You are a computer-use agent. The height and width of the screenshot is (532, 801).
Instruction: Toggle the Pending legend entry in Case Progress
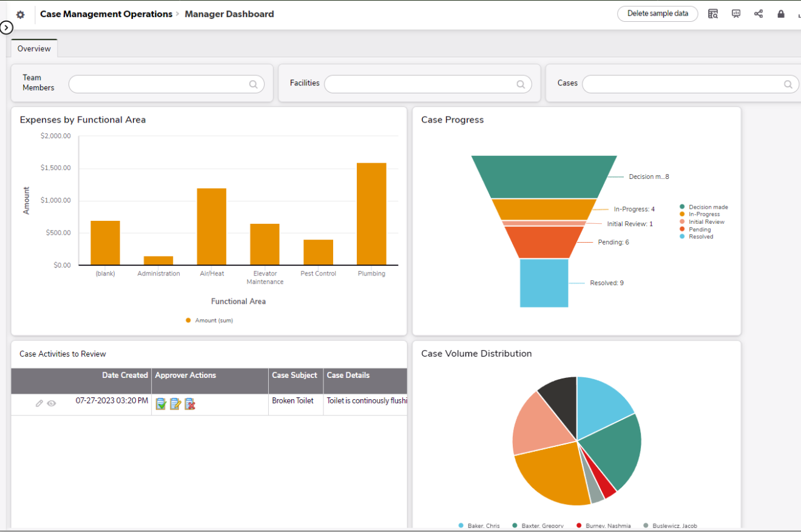click(699, 229)
